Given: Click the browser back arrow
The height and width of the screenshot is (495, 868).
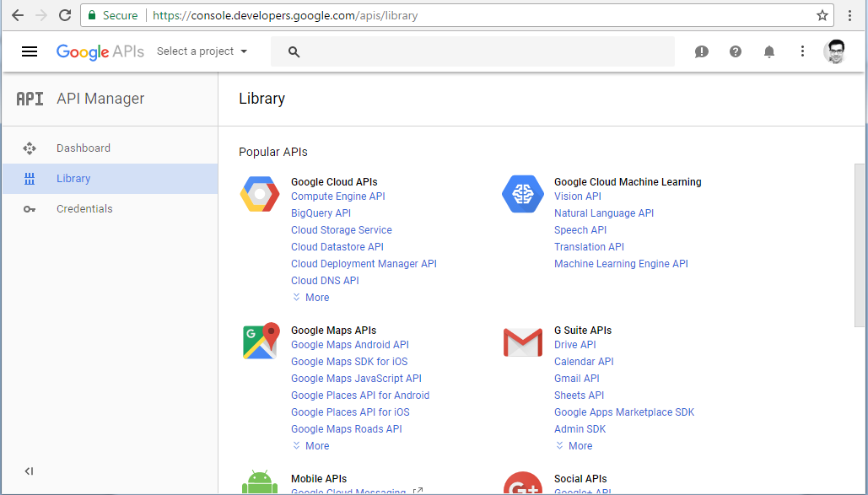Looking at the screenshot, I should (18, 15).
